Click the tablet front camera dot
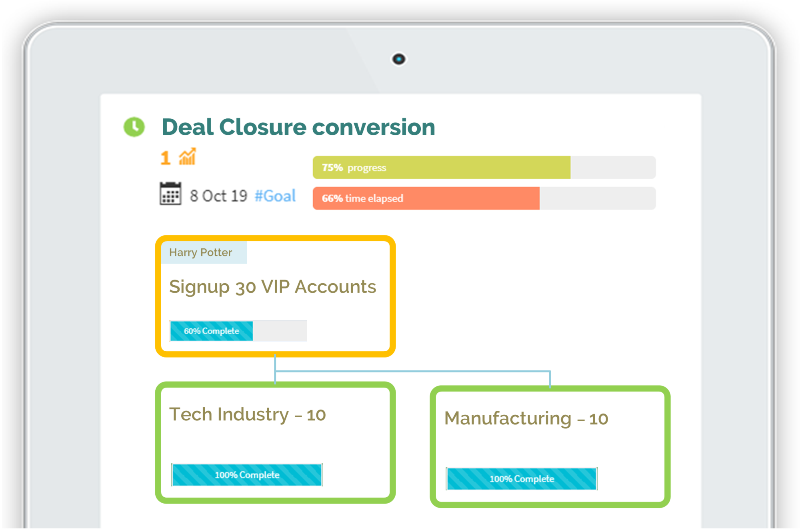 coord(398,59)
